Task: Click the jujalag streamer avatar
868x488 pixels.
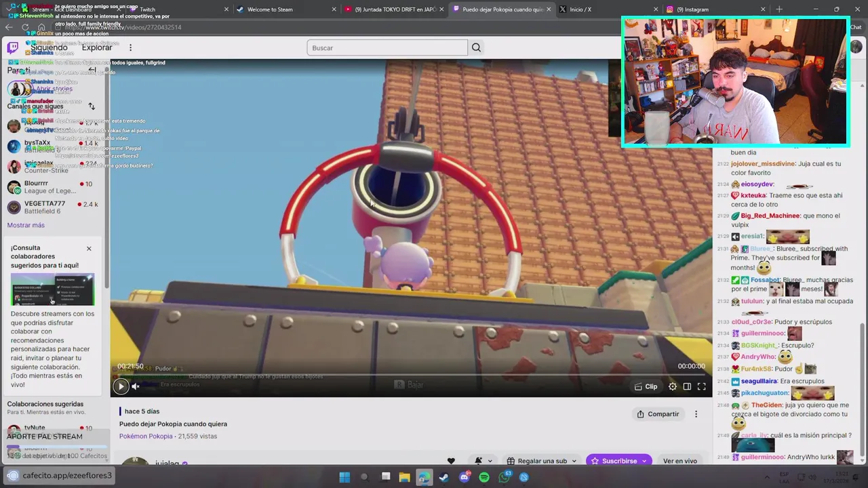Action: pyautogui.click(x=135, y=462)
